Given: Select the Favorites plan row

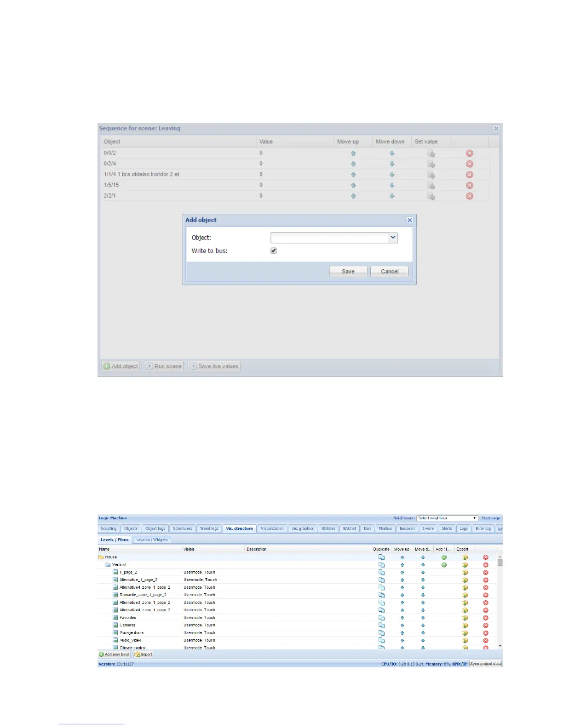Looking at the screenshot, I should tap(297, 618).
